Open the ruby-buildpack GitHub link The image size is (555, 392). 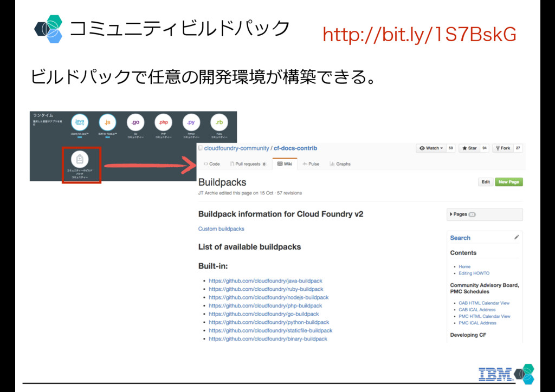[x=266, y=289]
